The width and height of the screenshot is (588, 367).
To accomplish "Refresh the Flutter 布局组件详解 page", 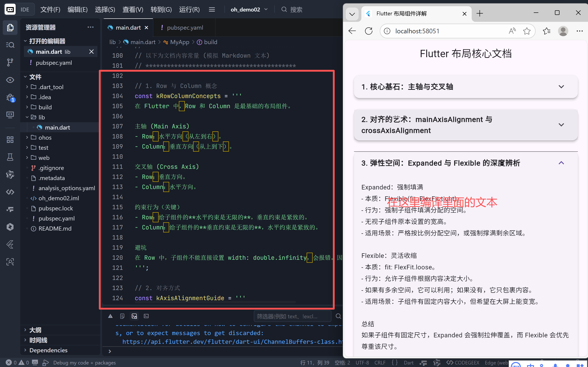I will (x=369, y=31).
